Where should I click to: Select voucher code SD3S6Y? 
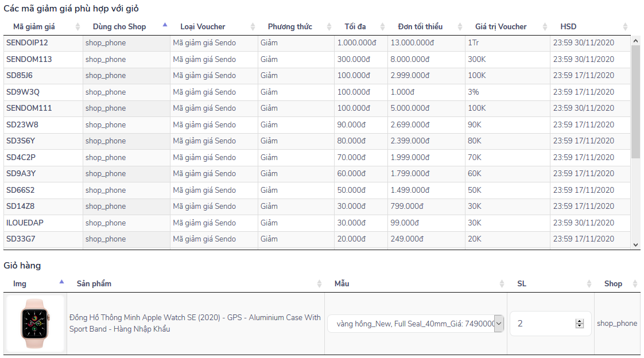(21, 141)
